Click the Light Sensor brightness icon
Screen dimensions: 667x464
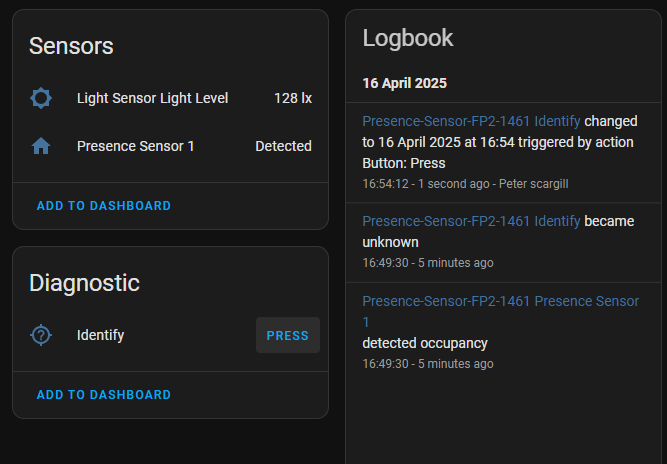point(41,98)
